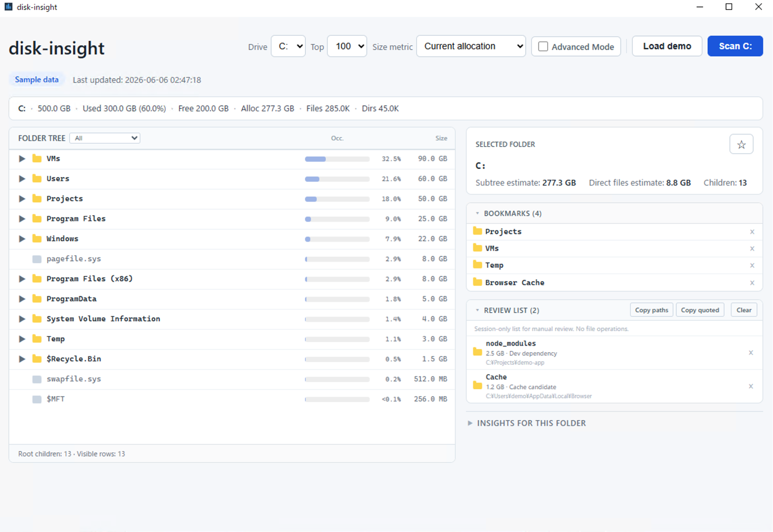Click the Size column header
Image resolution: width=773 pixels, height=532 pixels.
click(441, 138)
